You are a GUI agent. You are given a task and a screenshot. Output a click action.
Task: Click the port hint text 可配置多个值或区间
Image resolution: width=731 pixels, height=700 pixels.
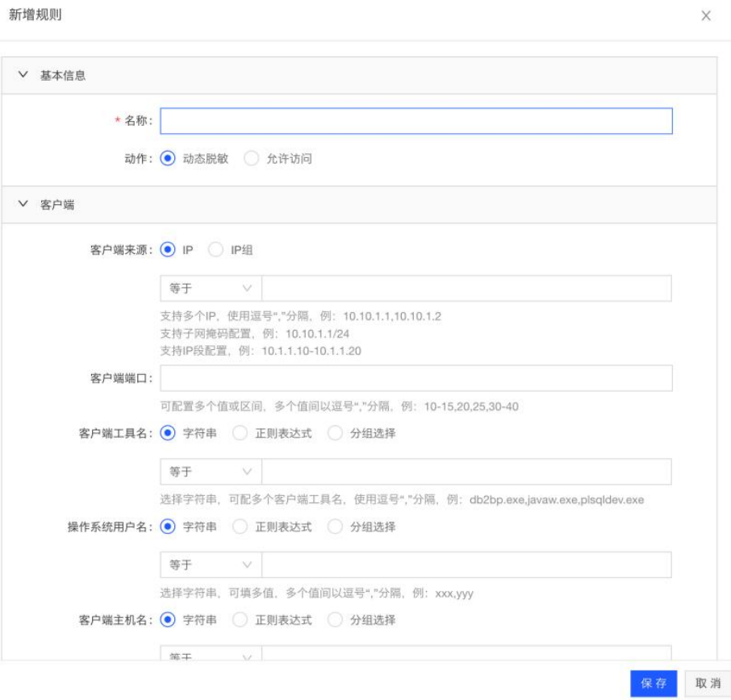[339, 406]
